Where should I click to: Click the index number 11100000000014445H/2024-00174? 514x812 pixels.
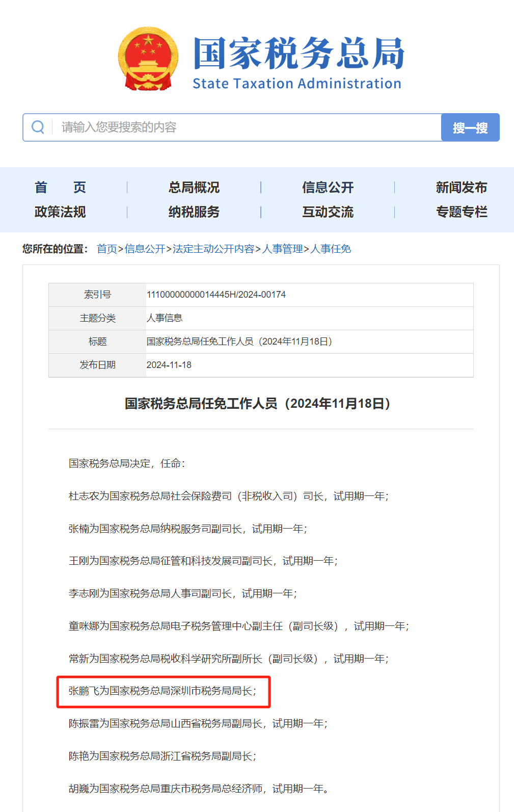[x=216, y=295]
